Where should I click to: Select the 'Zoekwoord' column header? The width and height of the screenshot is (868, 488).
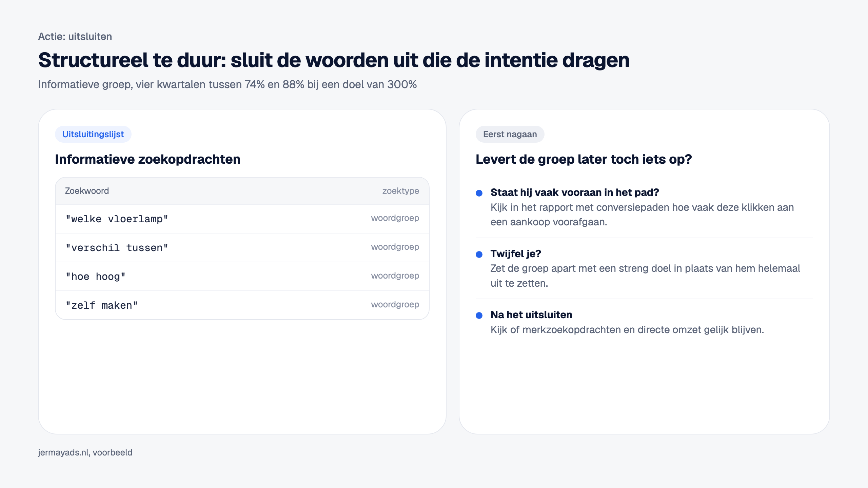click(x=87, y=191)
